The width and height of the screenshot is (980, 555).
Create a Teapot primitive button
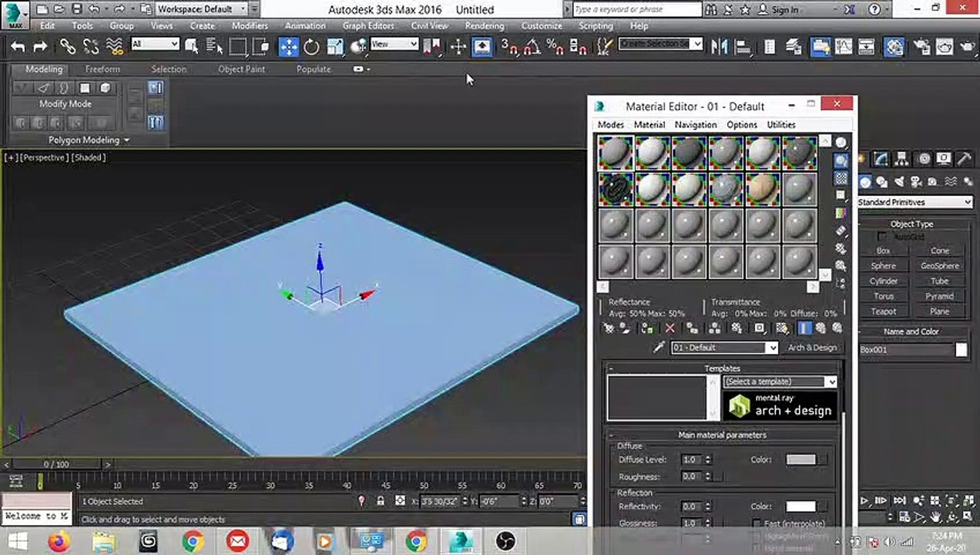pyautogui.click(x=884, y=311)
